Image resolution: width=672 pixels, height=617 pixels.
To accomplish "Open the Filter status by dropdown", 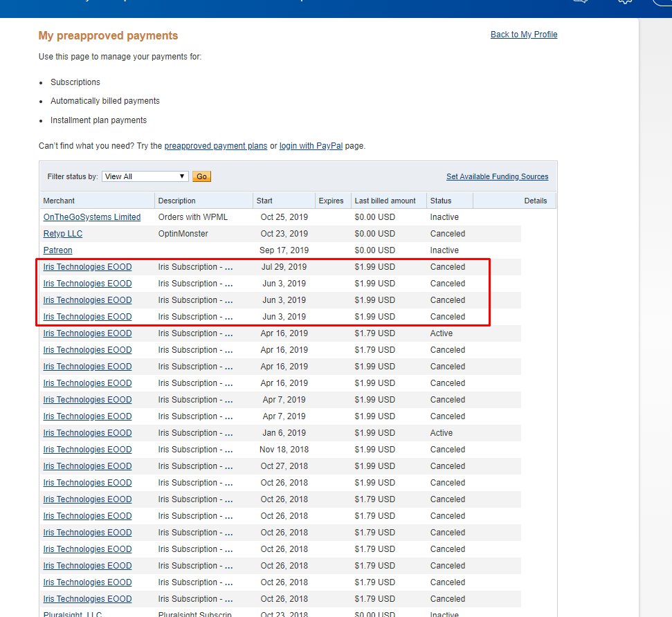I will pyautogui.click(x=145, y=176).
